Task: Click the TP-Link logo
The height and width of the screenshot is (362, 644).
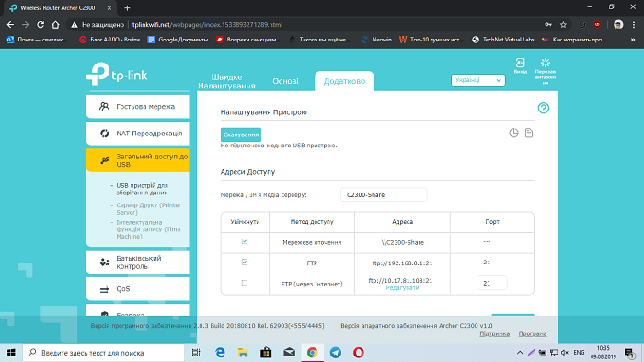Action: point(117,74)
